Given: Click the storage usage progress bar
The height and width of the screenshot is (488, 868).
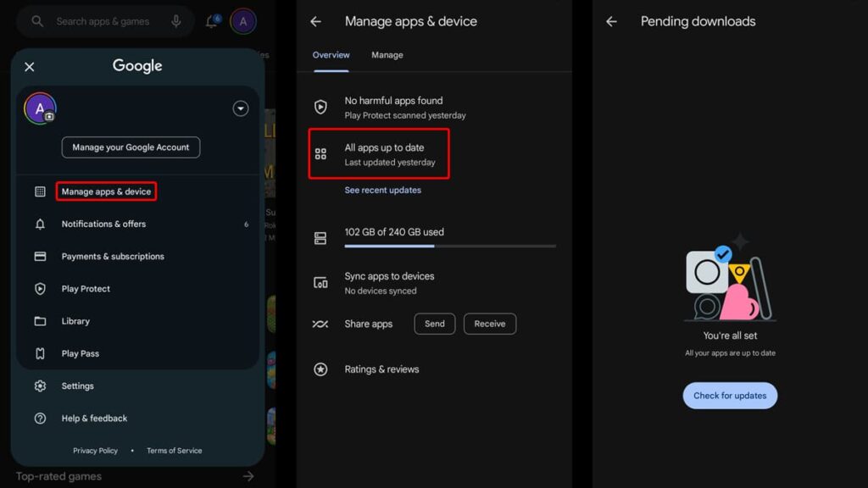Looking at the screenshot, I should [x=450, y=247].
